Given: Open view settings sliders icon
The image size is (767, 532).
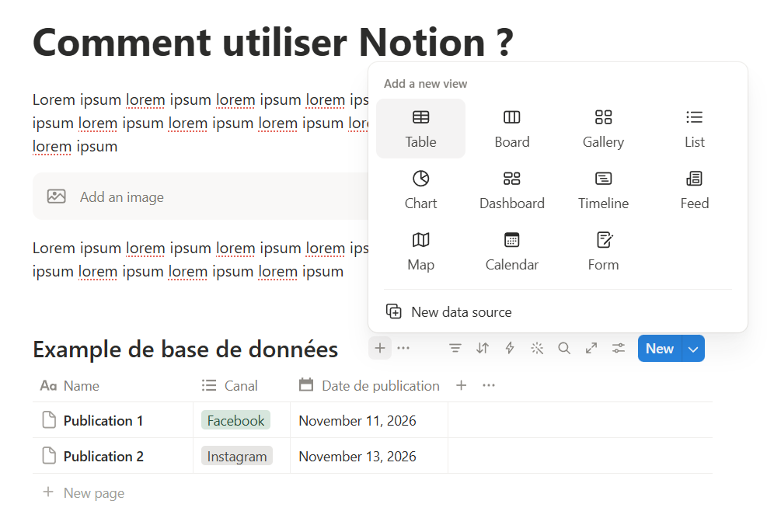Looking at the screenshot, I should (619, 348).
